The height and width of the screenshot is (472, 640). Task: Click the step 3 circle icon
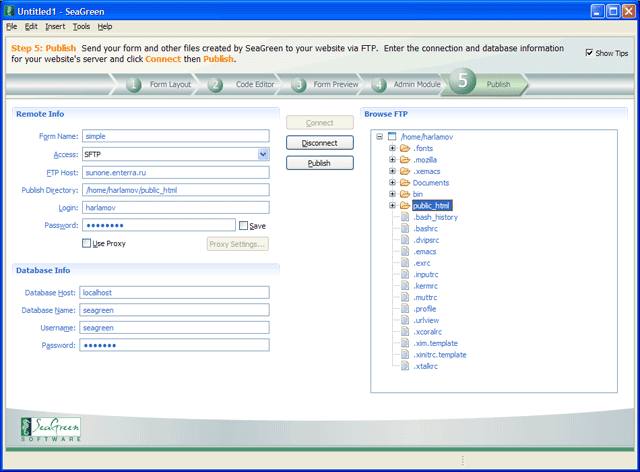298,85
